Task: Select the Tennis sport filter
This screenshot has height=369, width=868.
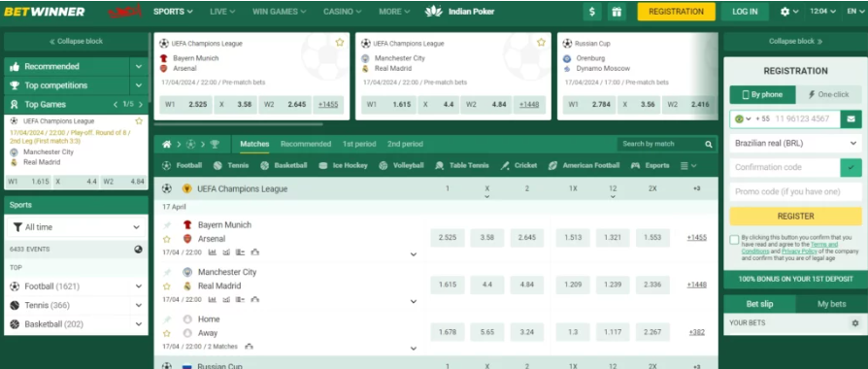Action: (x=231, y=165)
